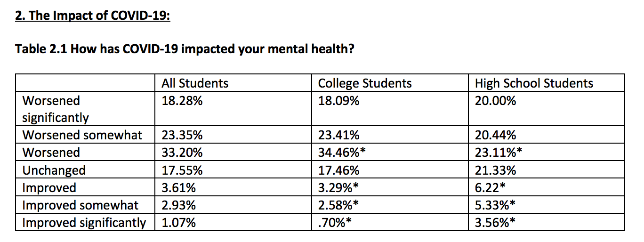Click the 'Worsened significantly' row label

[56, 109]
